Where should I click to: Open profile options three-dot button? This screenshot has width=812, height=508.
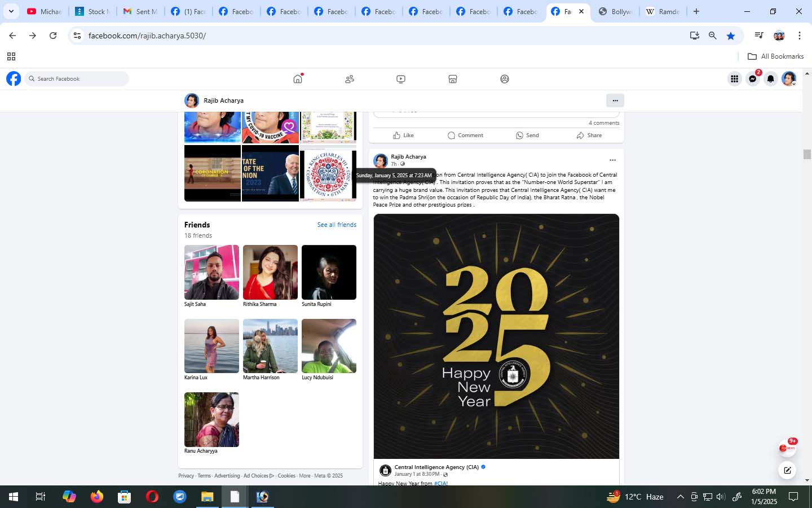click(x=615, y=100)
